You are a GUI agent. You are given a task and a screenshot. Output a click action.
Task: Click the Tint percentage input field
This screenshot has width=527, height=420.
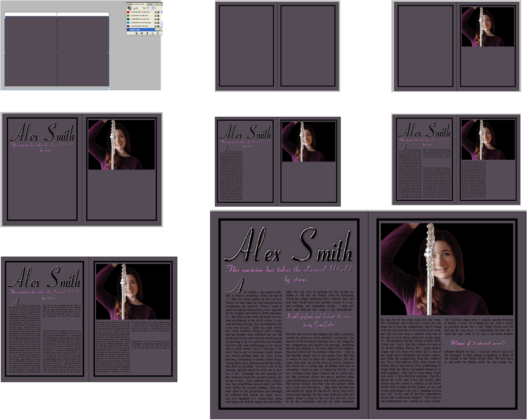pyautogui.click(x=149, y=8)
